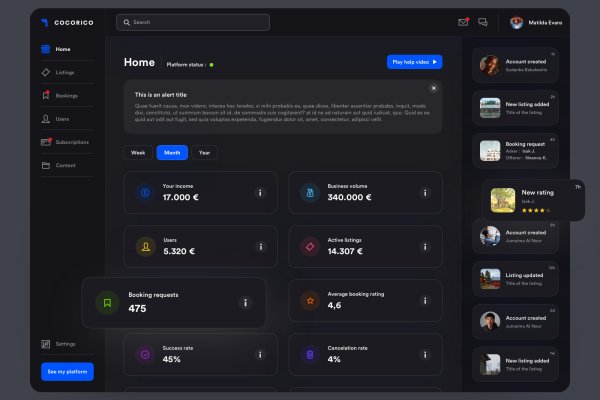This screenshot has height=400, width=600.
Task: Select the Week period filter
Action: point(138,153)
